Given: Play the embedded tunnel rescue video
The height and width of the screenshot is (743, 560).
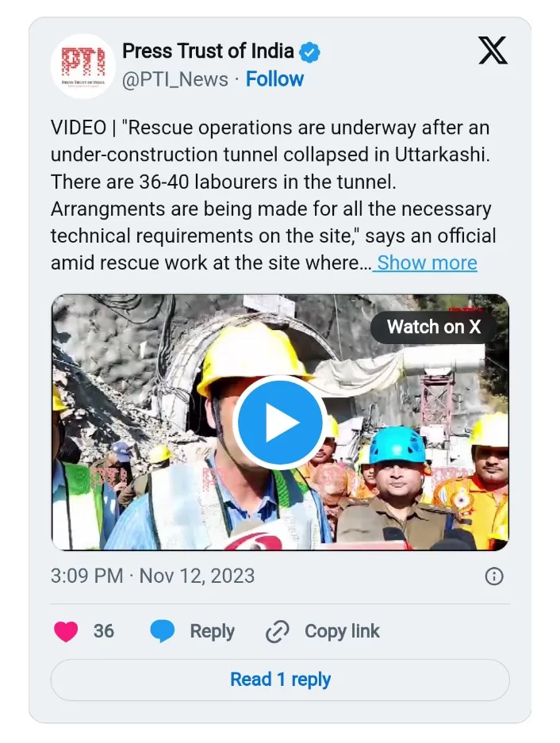Looking at the screenshot, I should point(280,422).
